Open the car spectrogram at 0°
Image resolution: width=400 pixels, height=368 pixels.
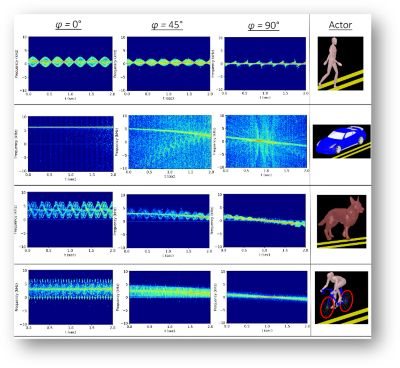pyautogui.click(x=71, y=144)
